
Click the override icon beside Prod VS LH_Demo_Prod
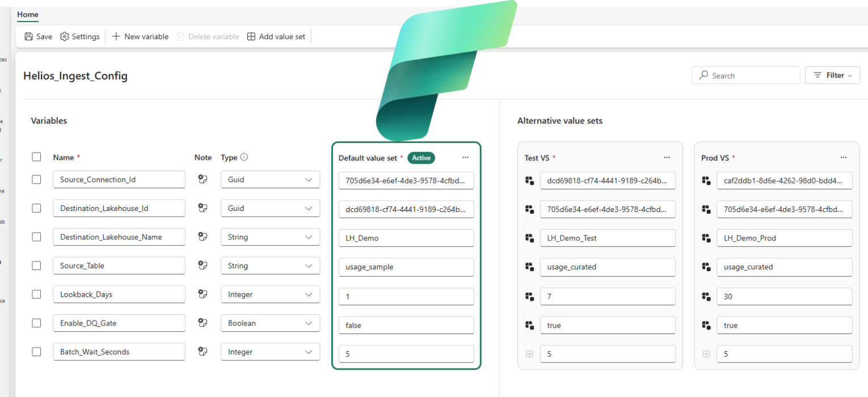tap(706, 238)
